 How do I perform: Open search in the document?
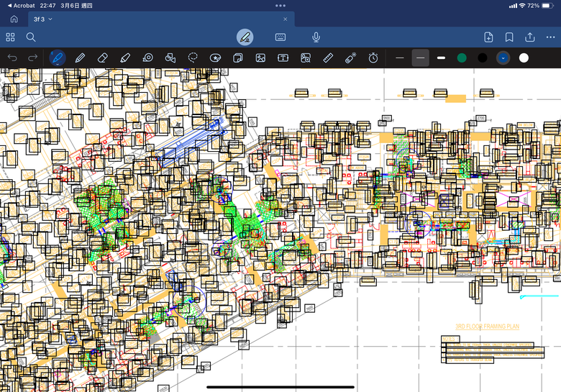tap(31, 37)
